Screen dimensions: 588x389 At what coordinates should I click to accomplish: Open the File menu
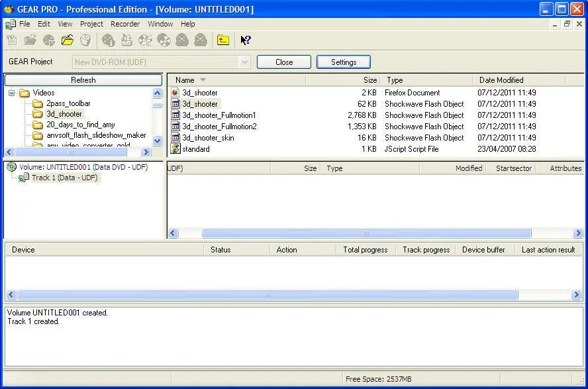[x=24, y=24]
